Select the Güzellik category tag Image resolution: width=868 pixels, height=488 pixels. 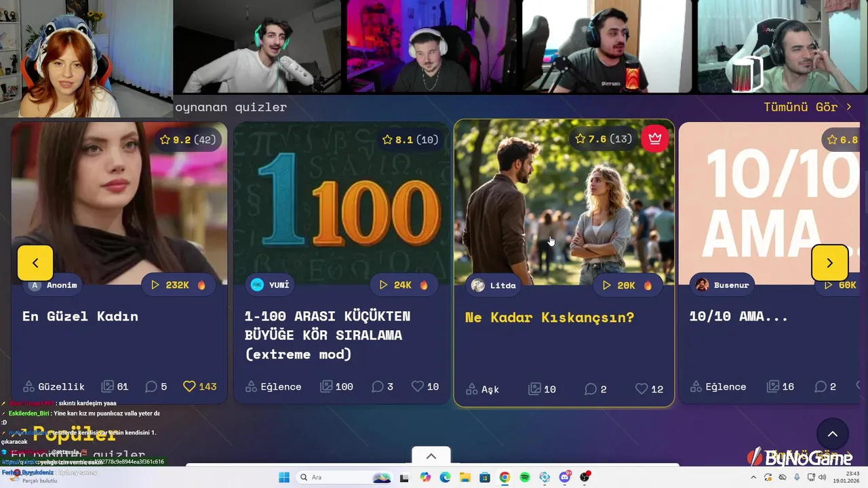[54, 386]
